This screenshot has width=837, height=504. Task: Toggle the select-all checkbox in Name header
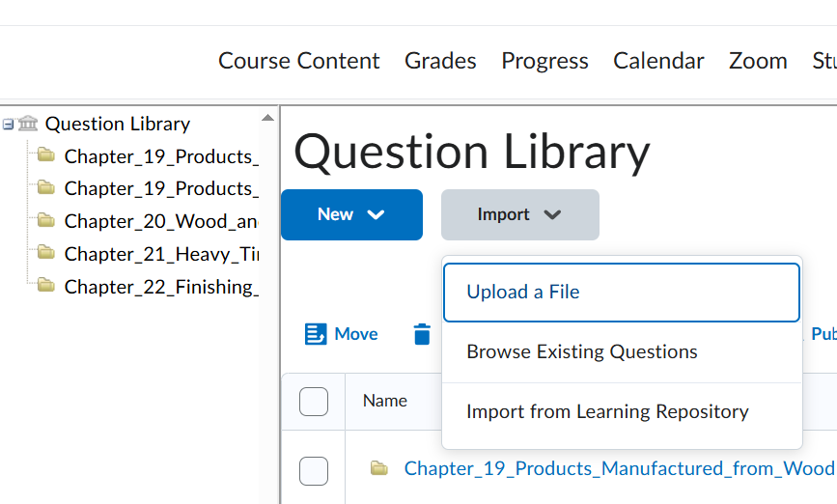[x=314, y=401]
